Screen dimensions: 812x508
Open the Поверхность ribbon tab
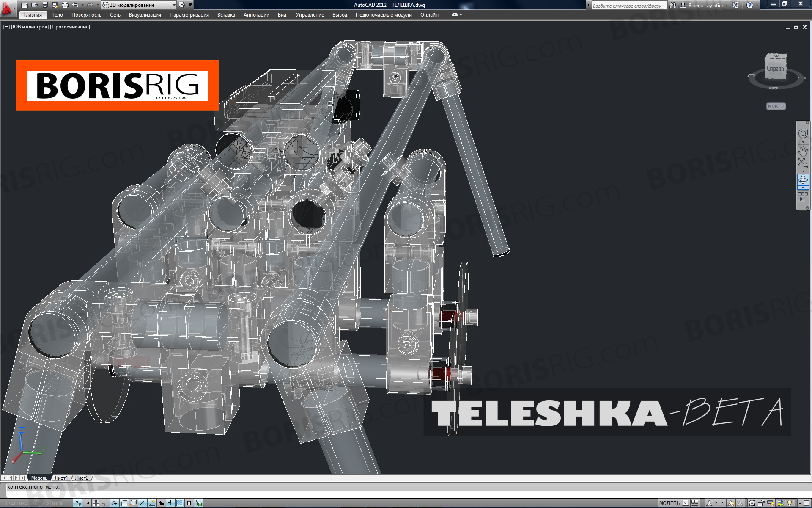point(86,15)
